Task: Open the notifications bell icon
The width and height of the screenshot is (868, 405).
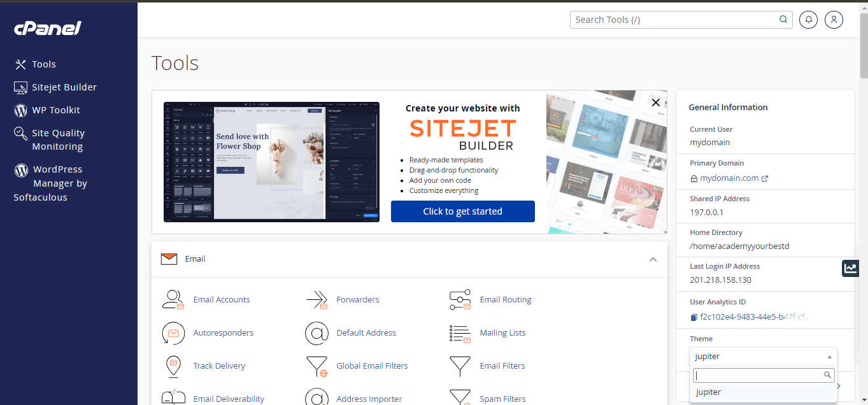Action: pos(809,20)
